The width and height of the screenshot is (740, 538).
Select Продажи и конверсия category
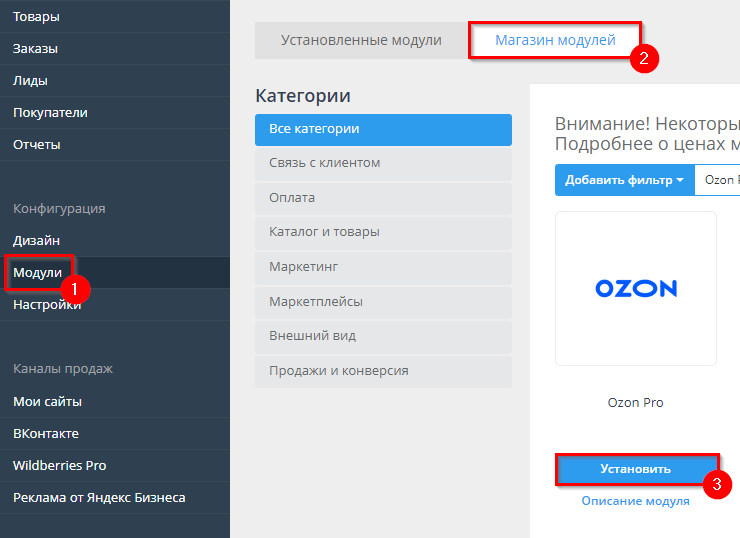(383, 370)
